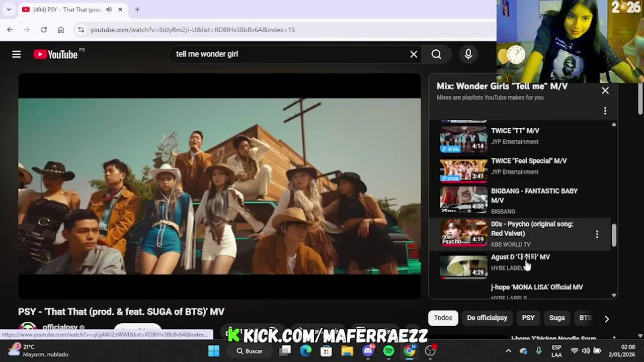Viewport: 644px width, 362px height.
Task: Change ESP LAA input language
Action: (x=556, y=351)
